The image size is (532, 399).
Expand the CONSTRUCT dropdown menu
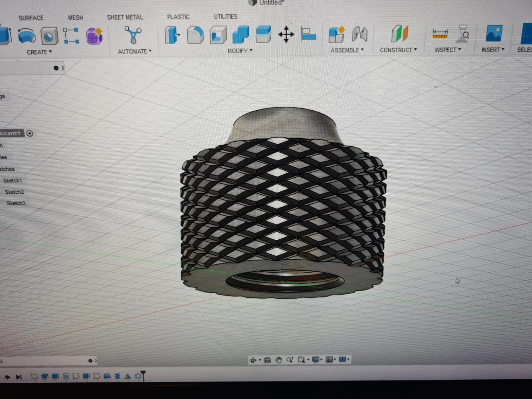tap(398, 50)
